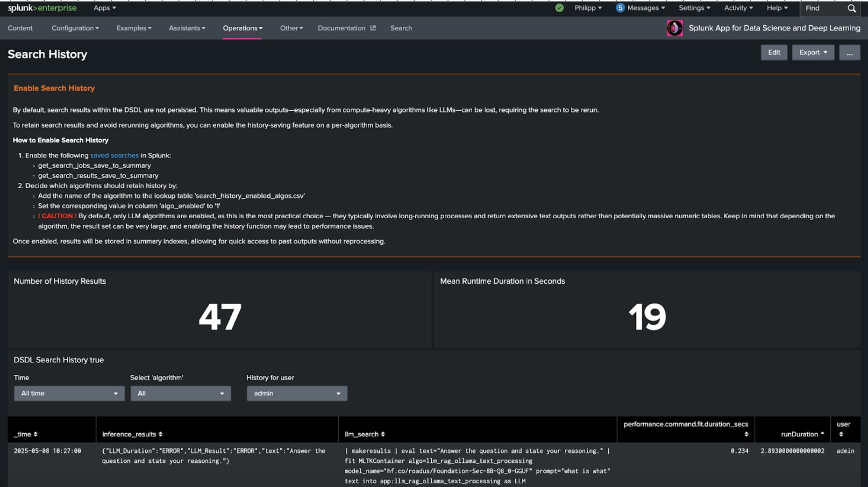Click the Splunk App for Data Science title
The width and height of the screenshot is (868, 487).
774,28
